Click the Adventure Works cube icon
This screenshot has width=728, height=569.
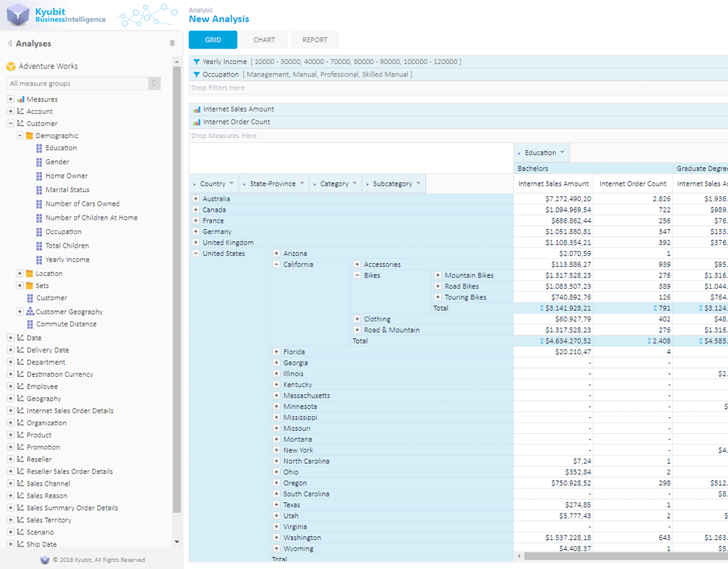coord(11,66)
